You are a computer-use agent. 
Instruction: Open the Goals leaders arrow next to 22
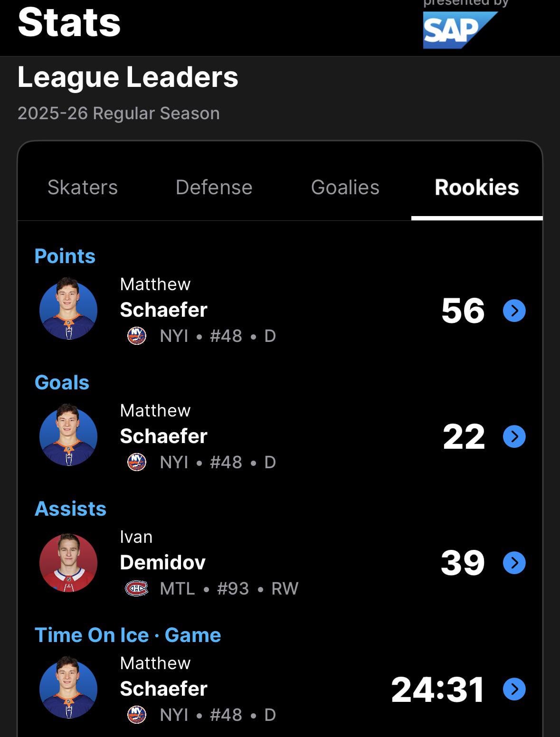coord(514,436)
